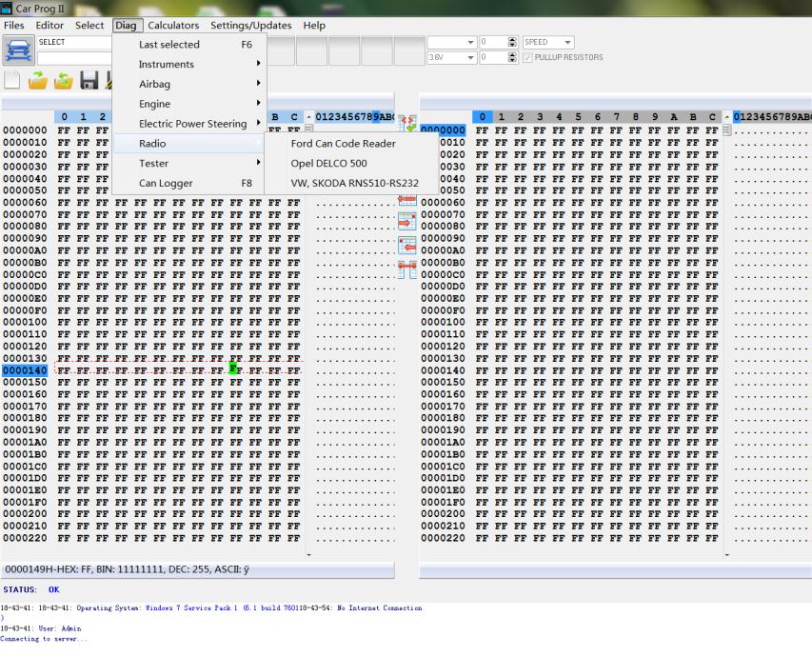812x657 pixels.
Task: Click Can Logger in Diag menu
Action: (x=166, y=183)
